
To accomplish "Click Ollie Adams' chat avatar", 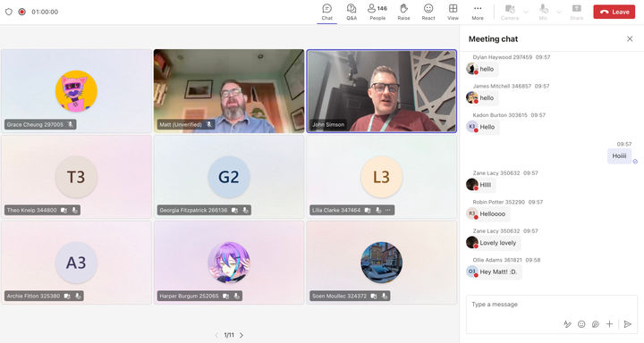I will [472, 272].
